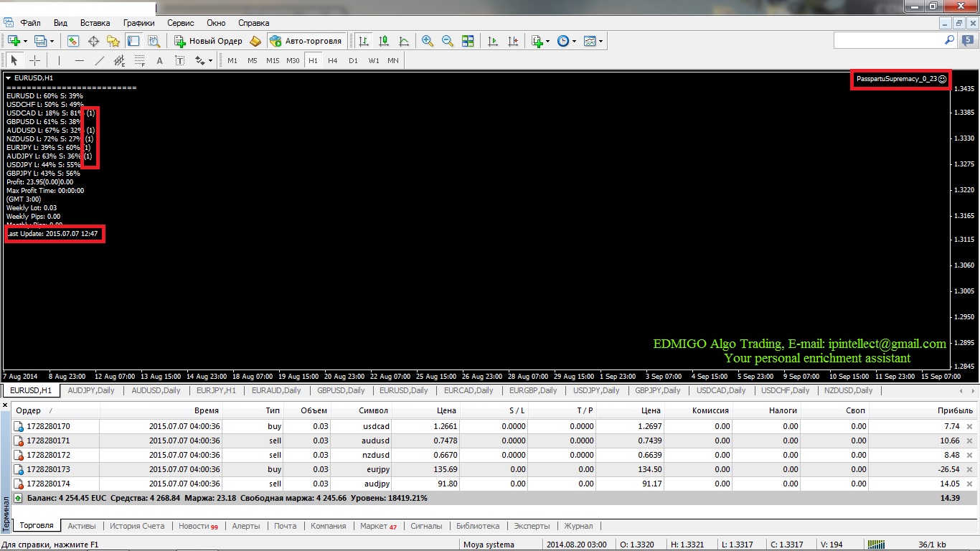This screenshot has height=551, width=980.
Task: Close the eurjpy order with its X
Action: [x=969, y=469]
